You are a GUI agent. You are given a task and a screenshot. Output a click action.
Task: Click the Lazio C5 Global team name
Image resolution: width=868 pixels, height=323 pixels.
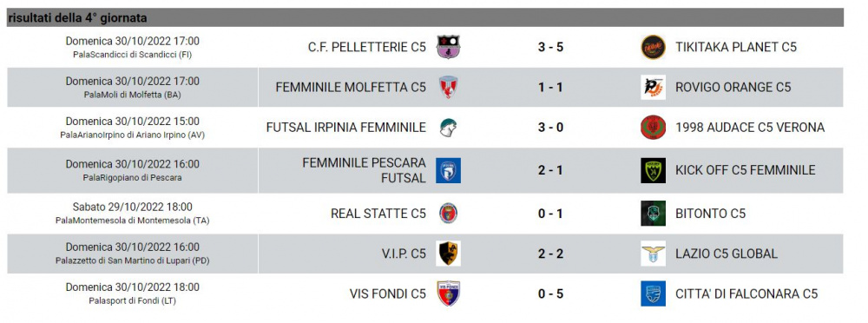coord(727,254)
